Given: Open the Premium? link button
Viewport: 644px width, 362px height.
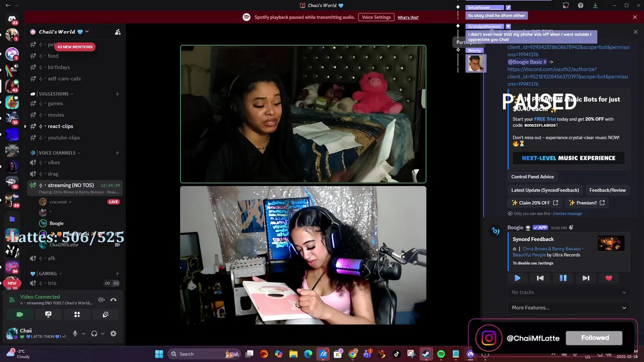Looking at the screenshot, I should [x=587, y=203].
